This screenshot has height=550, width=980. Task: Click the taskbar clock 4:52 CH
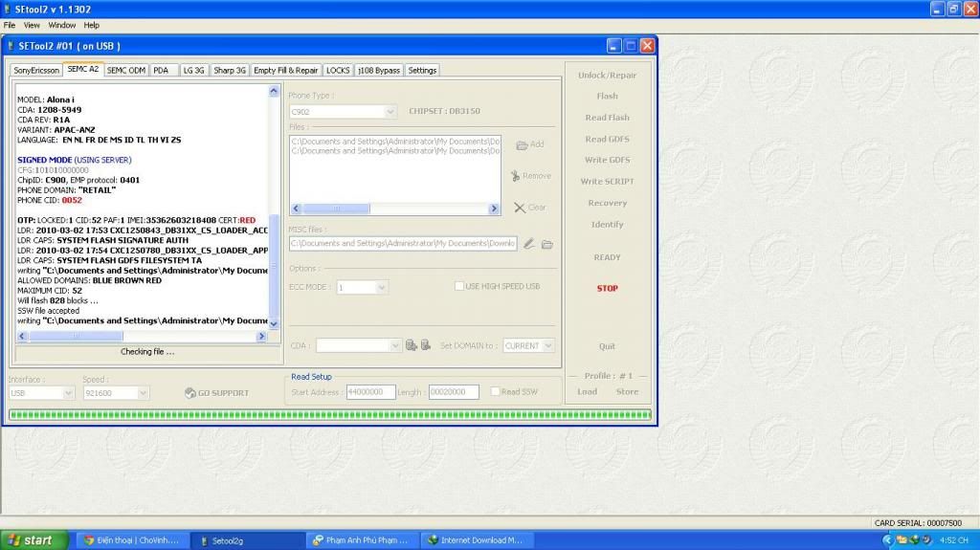tap(954, 540)
